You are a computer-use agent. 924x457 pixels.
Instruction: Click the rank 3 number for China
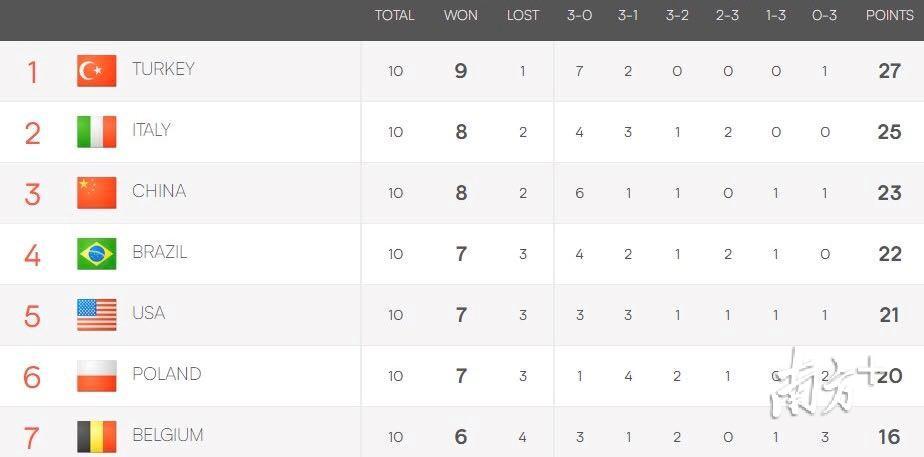click(32, 194)
